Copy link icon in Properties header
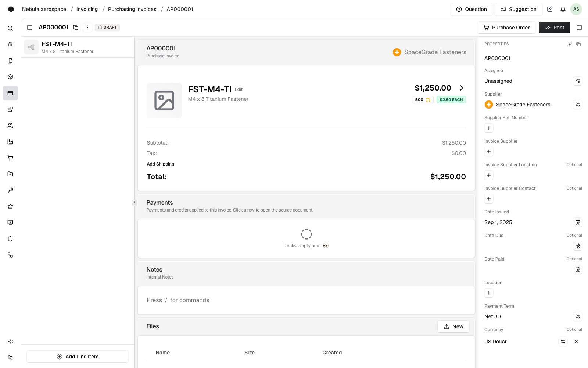The width and height of the screenshot is (588, 368). 570,44
